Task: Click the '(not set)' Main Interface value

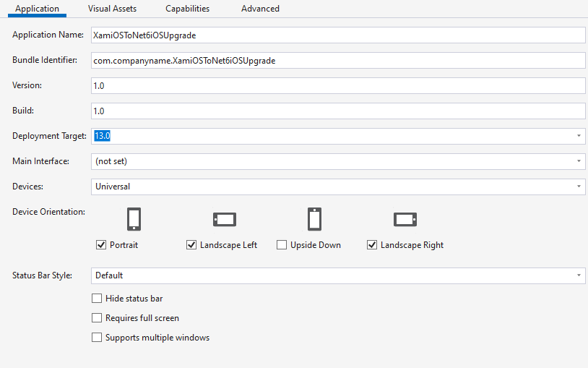Action: click(111, 161)
